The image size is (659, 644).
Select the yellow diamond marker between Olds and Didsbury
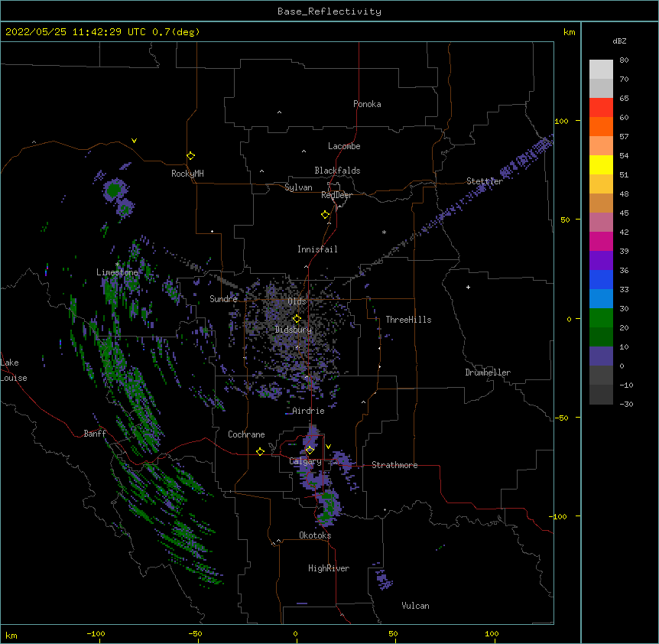coord(297,319)
